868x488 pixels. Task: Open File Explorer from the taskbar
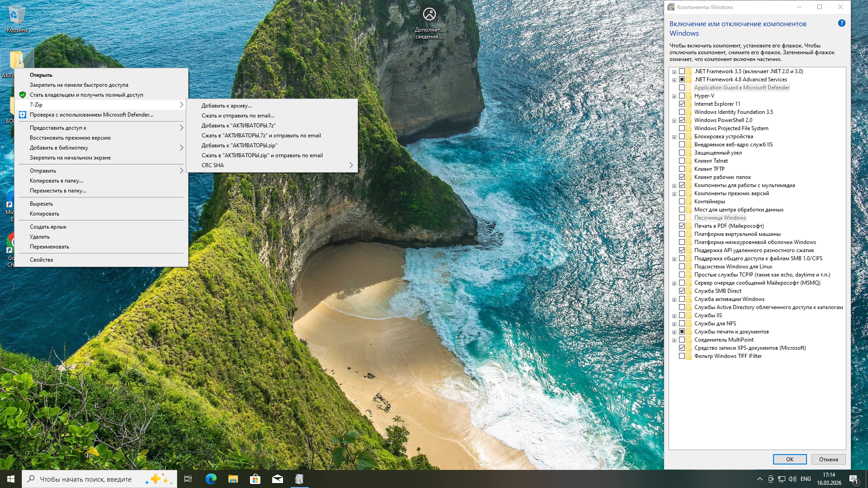(233, 479)
